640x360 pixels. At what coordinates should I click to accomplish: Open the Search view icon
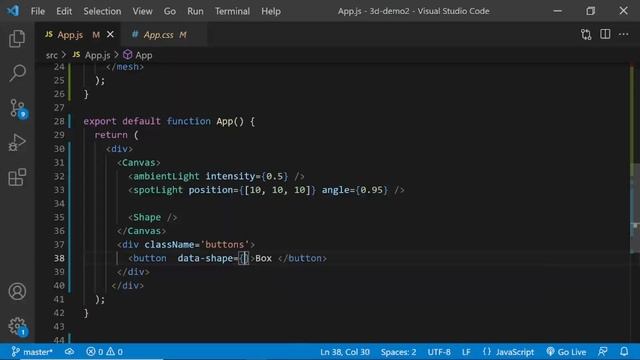[17, 73]
